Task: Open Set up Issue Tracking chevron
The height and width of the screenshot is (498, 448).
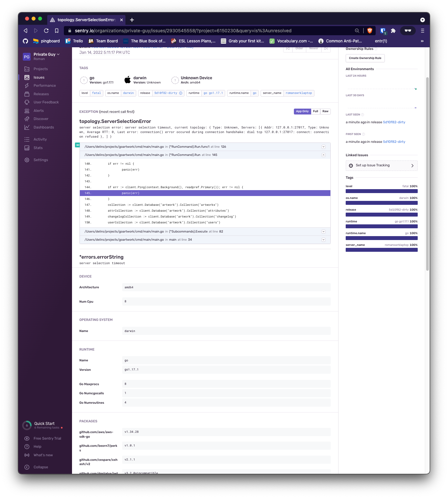Action: (x=412, y=166)
